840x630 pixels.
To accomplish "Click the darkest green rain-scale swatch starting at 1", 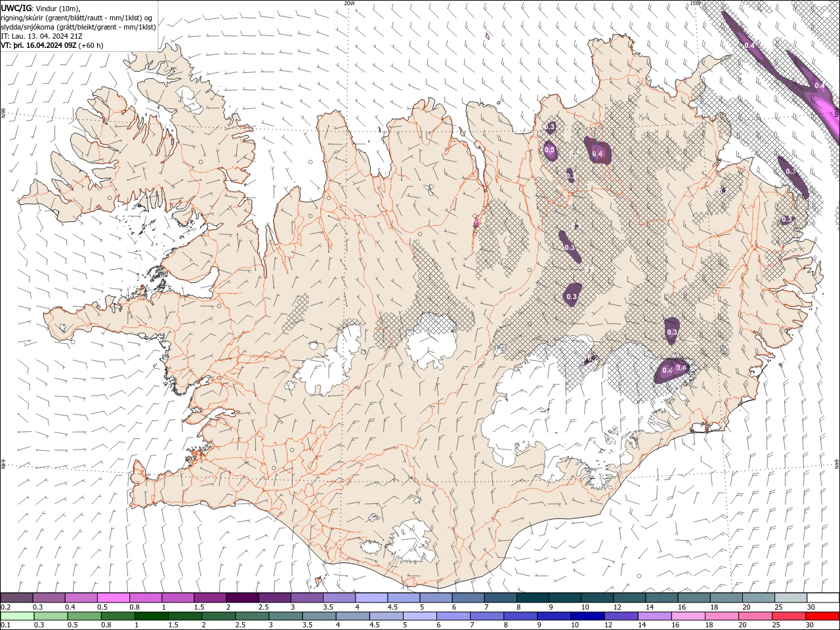I will coord(152,616).
